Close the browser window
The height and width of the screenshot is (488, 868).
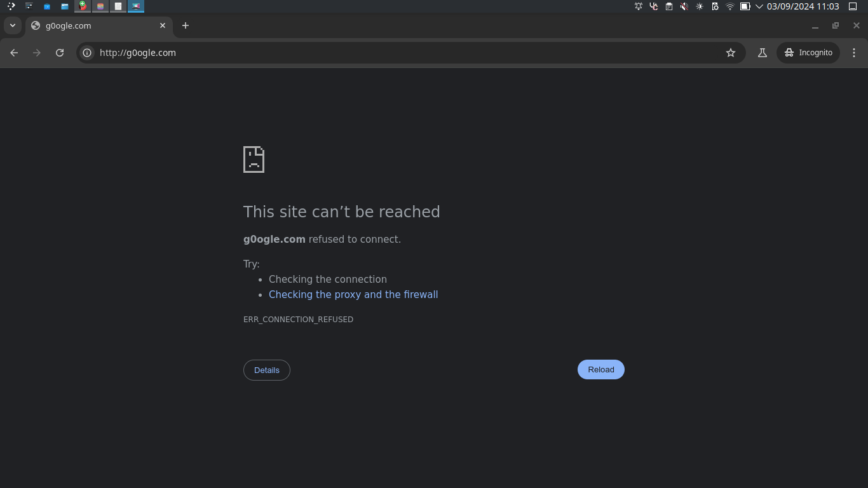(857, 26)
